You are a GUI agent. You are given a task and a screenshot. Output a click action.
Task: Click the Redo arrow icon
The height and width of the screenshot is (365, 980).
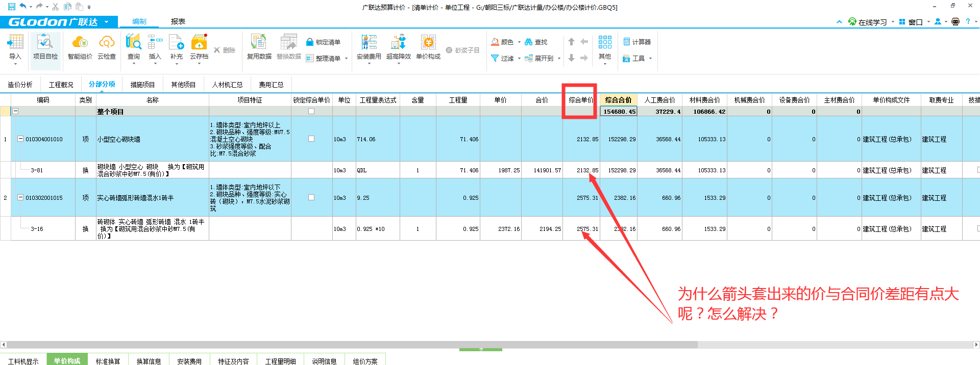39,7
